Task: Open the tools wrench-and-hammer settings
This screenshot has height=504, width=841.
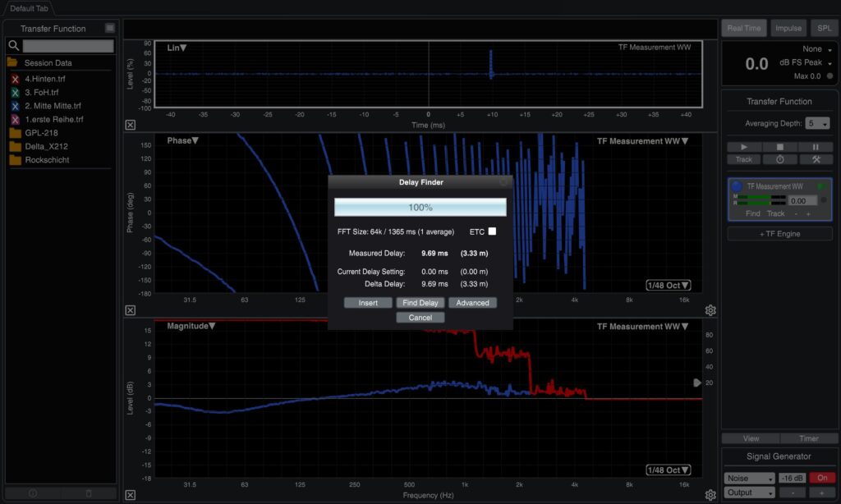Action: coord(816,159)
